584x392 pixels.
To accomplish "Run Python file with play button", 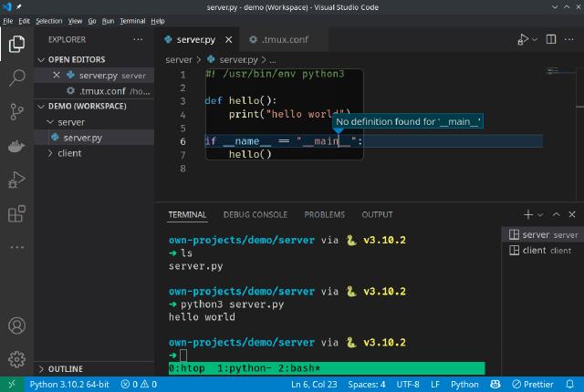I will point(523,39).
